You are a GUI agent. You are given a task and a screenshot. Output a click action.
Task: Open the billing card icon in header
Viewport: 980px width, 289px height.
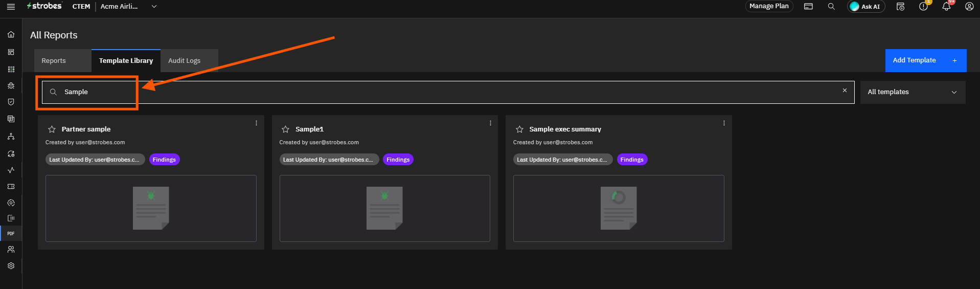[x=808, y=7]
